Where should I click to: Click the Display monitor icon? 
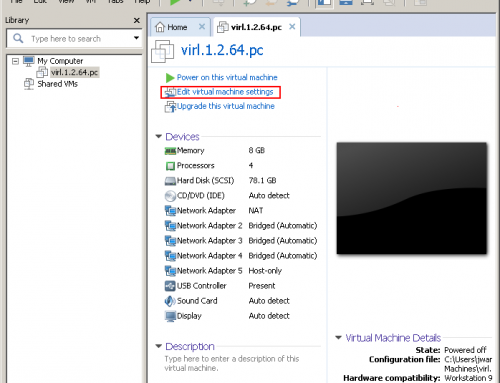(170, 316)
